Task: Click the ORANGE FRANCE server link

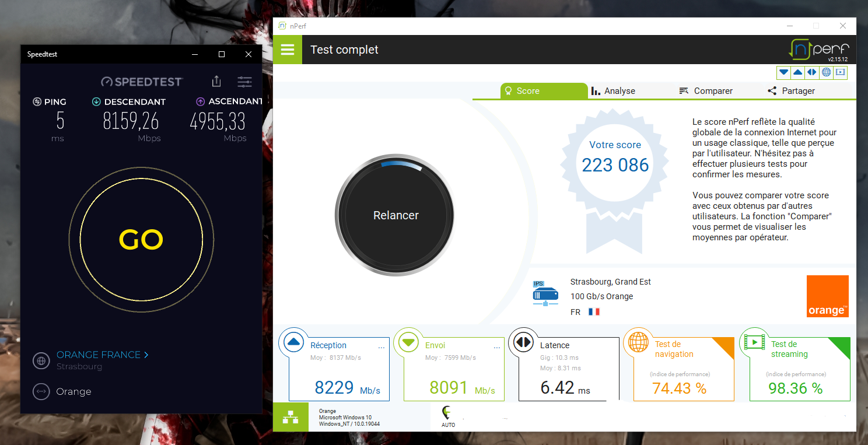Action: pos(103,355)
